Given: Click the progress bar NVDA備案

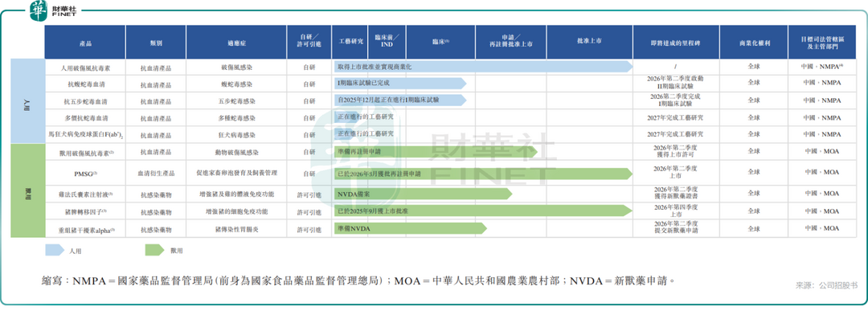Looking at the screenshot, I should [x=423, y=194].
